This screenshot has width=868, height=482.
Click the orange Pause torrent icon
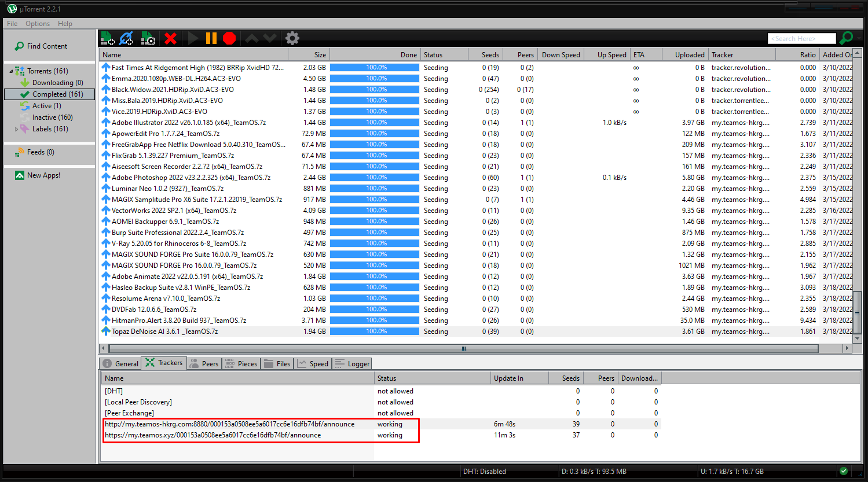[x=211, y=38]
